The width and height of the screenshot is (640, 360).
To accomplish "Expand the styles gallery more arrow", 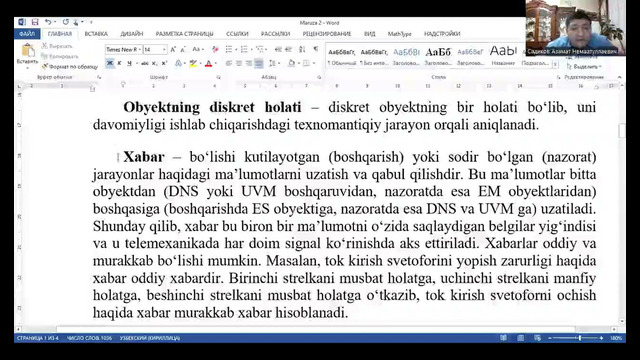I will (555, 64).
